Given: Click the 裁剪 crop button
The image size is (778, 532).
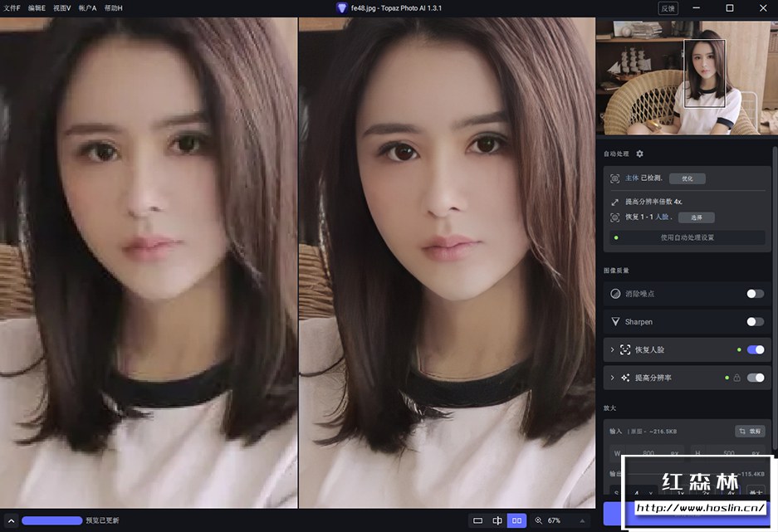Looking at the screenshot, I should [750, 431].
